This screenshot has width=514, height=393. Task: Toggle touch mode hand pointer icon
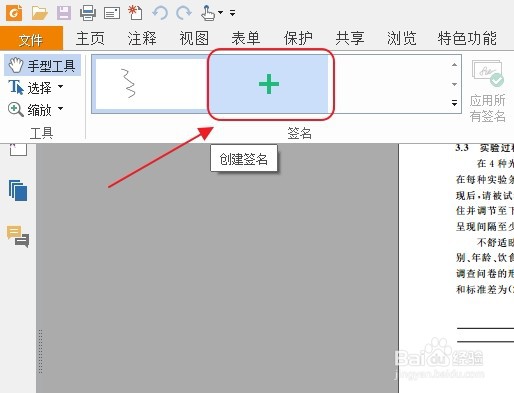(208, 13)
